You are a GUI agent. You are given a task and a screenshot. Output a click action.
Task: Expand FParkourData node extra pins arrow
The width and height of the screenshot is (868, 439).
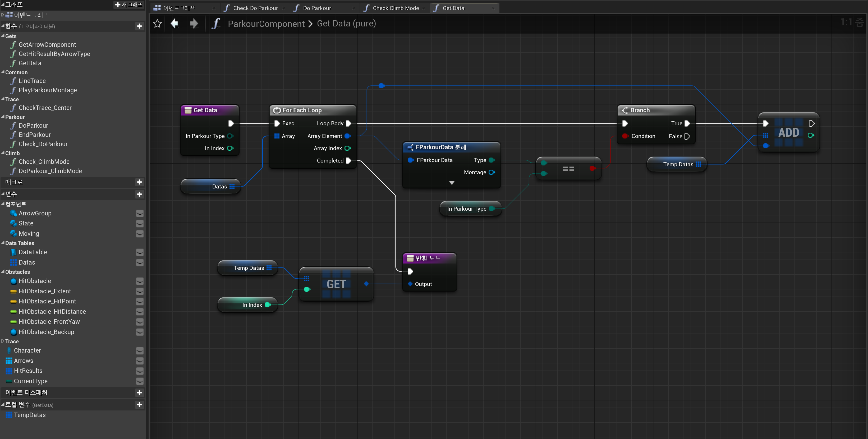tap(452, 183)
